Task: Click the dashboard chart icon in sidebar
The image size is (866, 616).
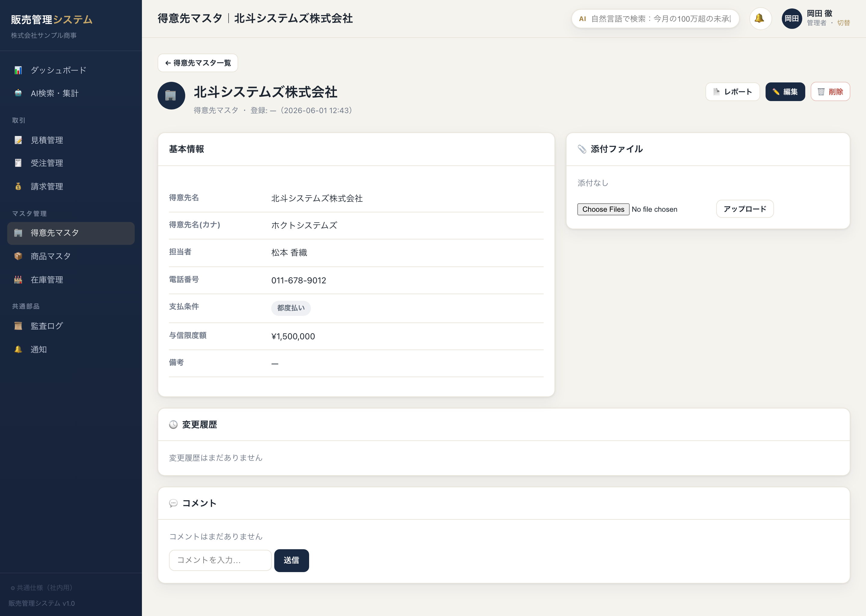Action: click(x=18, y=70)
